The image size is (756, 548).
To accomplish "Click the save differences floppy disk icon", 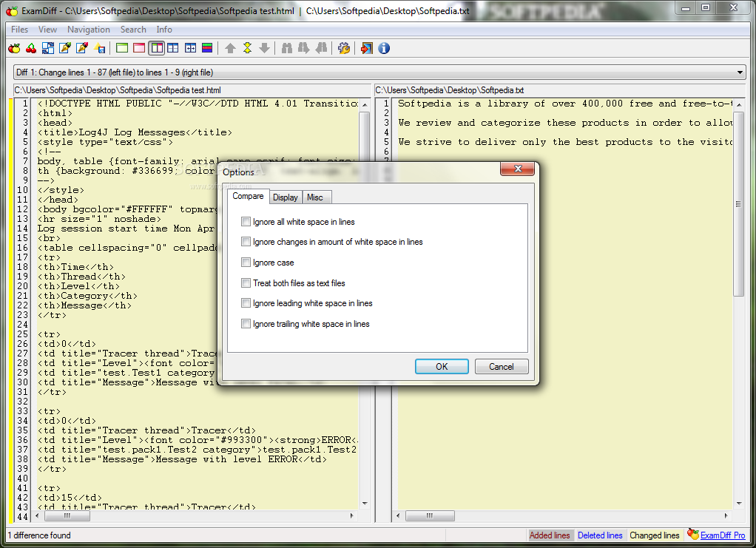I will coord(100,48).
